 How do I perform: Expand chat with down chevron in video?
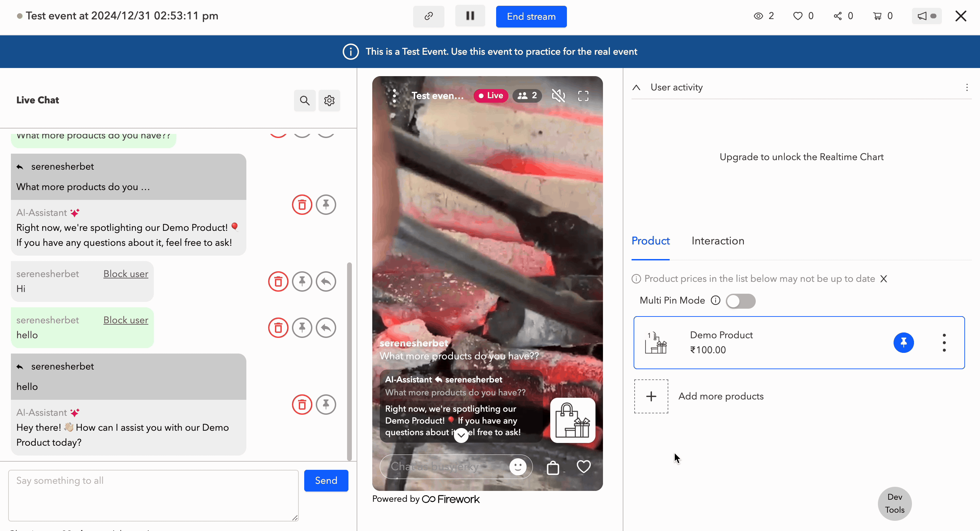tap(461, 435)
